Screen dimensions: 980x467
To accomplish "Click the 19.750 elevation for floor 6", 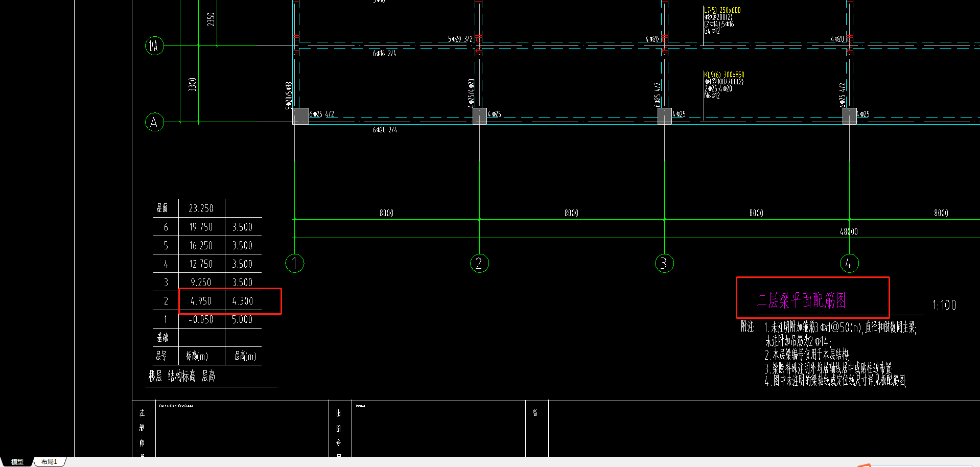I will [201, 227].
